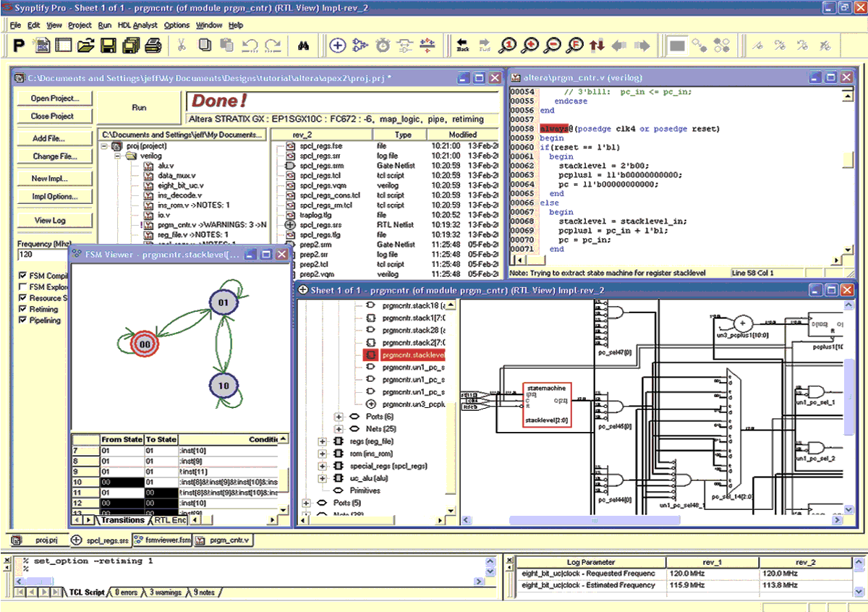Image resolution: width=868 pixels, height=612 pixels.
Task: Zoom out with the minus magnifier icon
Action: 553,46
